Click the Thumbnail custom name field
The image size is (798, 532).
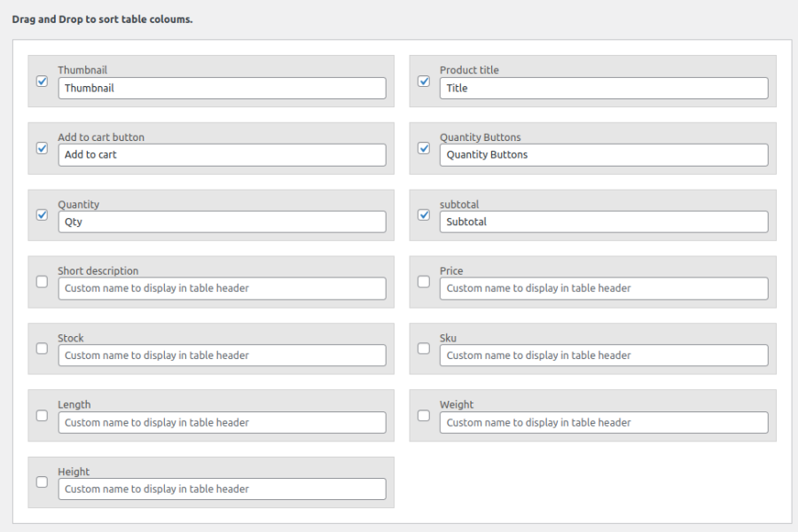[x=222, y=88]
